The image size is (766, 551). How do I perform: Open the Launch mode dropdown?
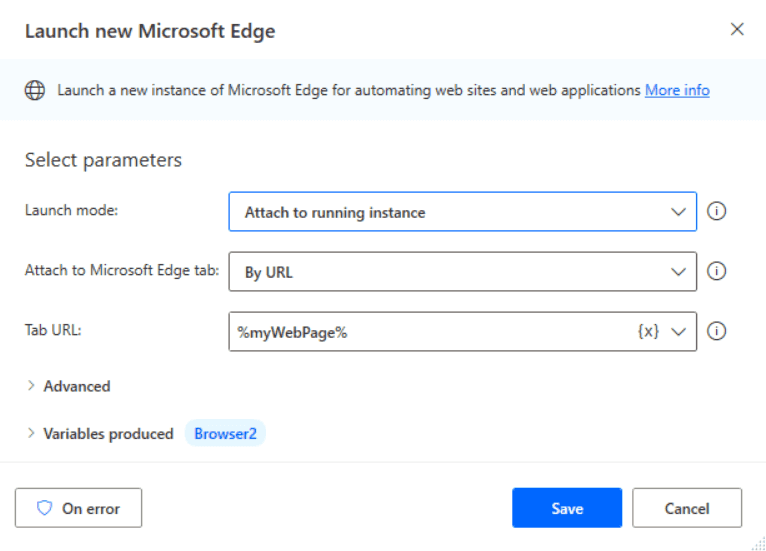[462, 212]
